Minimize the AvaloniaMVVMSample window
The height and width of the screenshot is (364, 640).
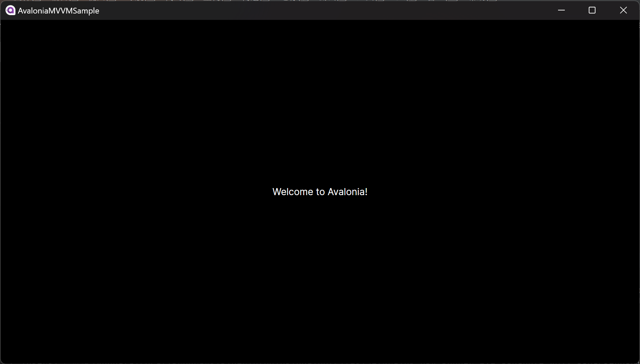click(x=561, y=10)
